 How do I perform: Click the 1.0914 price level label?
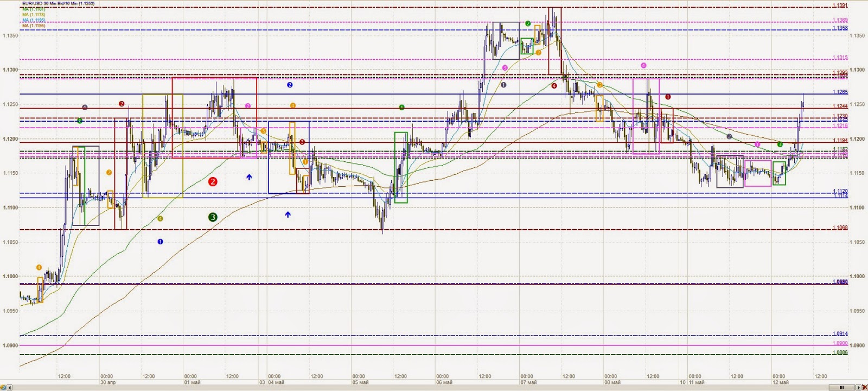pyautogui.click(x=840, y=334)
